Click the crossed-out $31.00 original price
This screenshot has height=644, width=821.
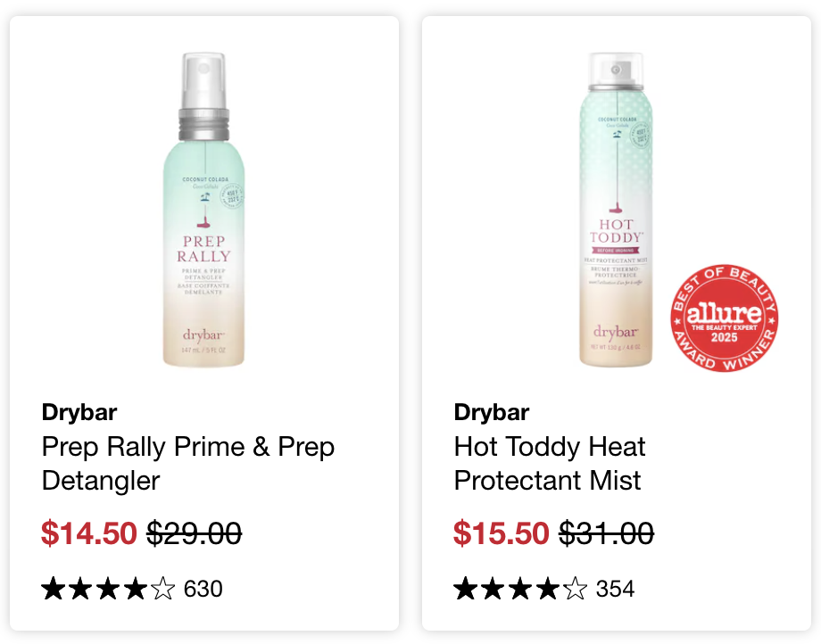[606, 533]
